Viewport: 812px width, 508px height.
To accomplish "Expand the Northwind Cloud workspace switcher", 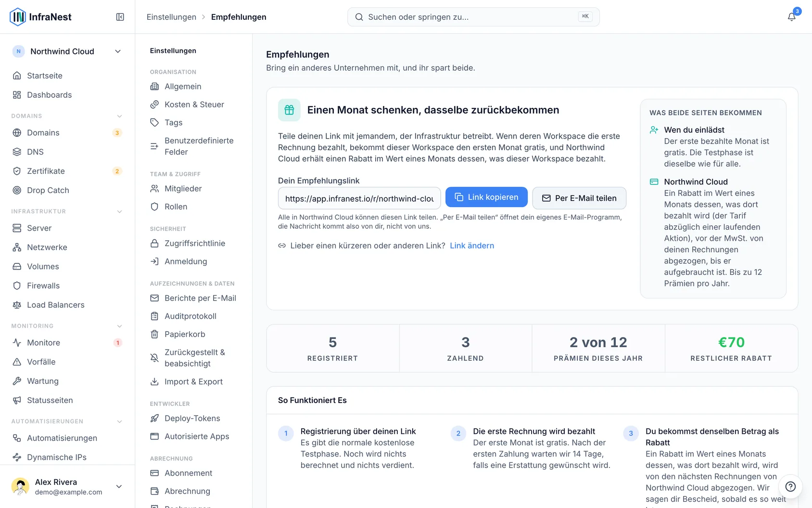I will [x=67, y=52].
